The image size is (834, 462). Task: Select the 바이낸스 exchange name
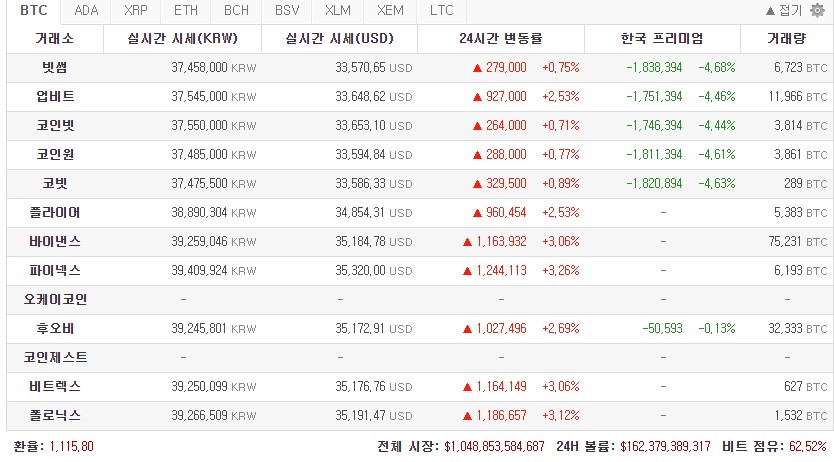(x=55, y=241)
